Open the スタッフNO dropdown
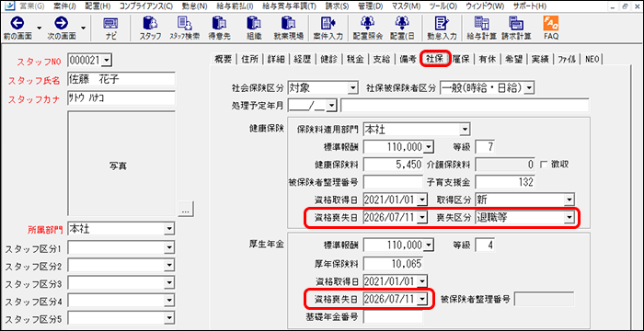This screenshot has height=331, width=644. (x=106, y=61)
